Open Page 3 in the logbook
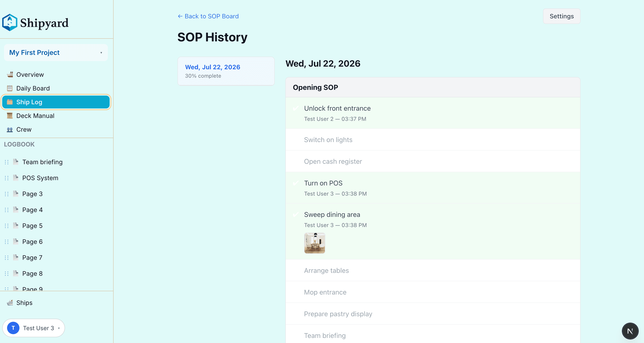Viewport: 644px width, 343px height. tap(32, 194)
